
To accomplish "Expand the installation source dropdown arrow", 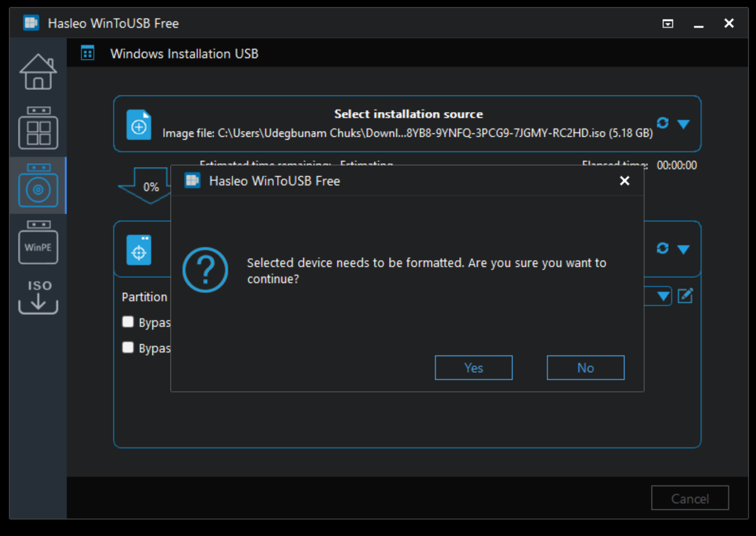I will coord(683,124).
